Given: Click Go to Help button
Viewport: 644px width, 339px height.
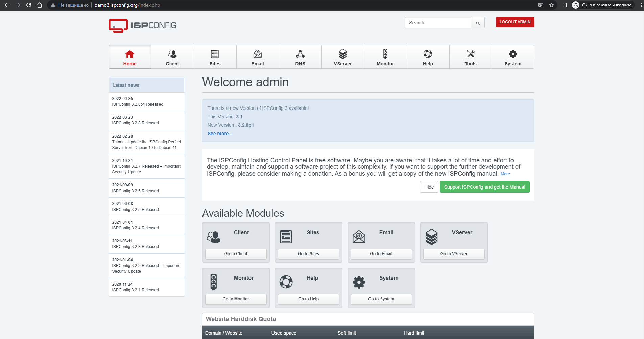Looking at the screenshot, I should 309,299.
